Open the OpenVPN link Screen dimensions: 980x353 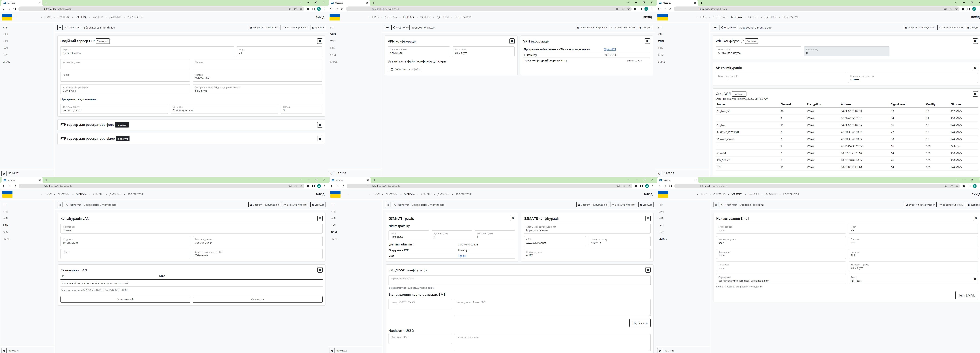610,49
